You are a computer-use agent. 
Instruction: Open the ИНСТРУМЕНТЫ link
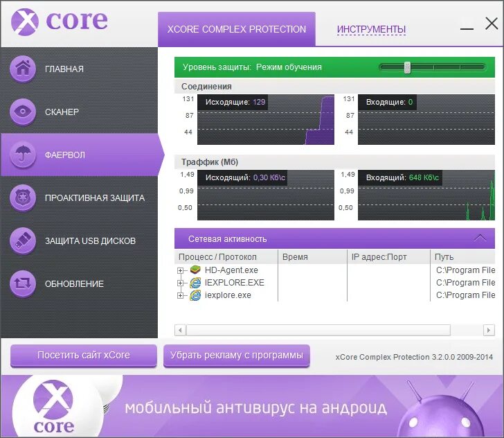click(371, 29)
